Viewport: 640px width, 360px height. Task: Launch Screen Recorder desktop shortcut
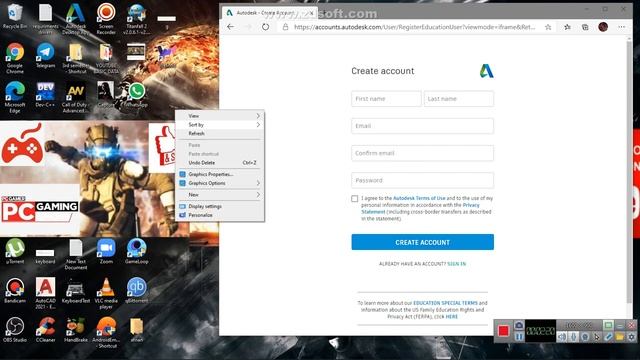[x=106, y=18]
